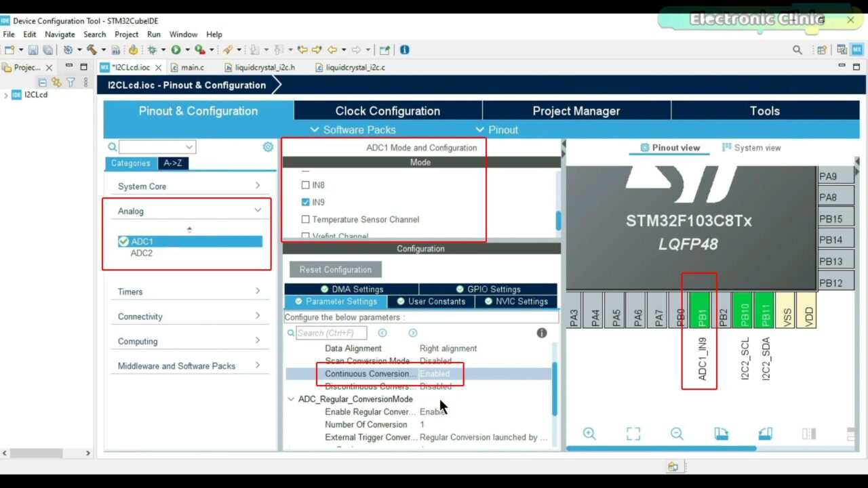Open the Project Manager tab
Screen dimensions: 868x488
(576, 111)
